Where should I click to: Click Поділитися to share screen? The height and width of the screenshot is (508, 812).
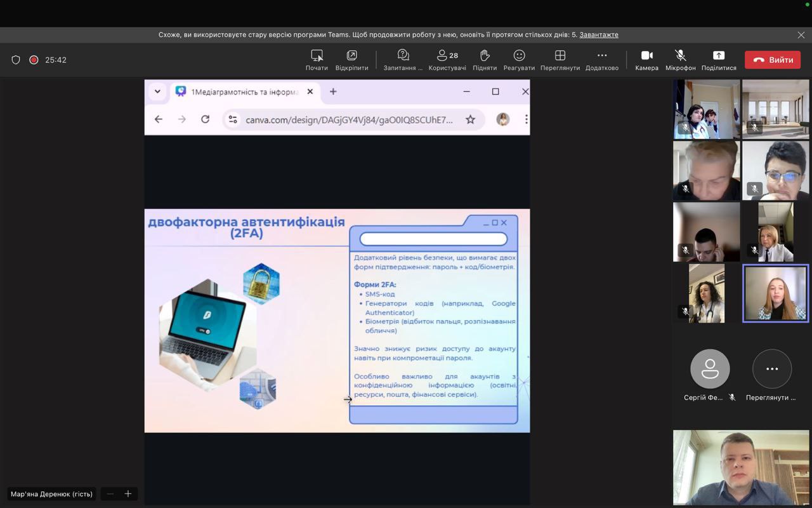[718, 60]
